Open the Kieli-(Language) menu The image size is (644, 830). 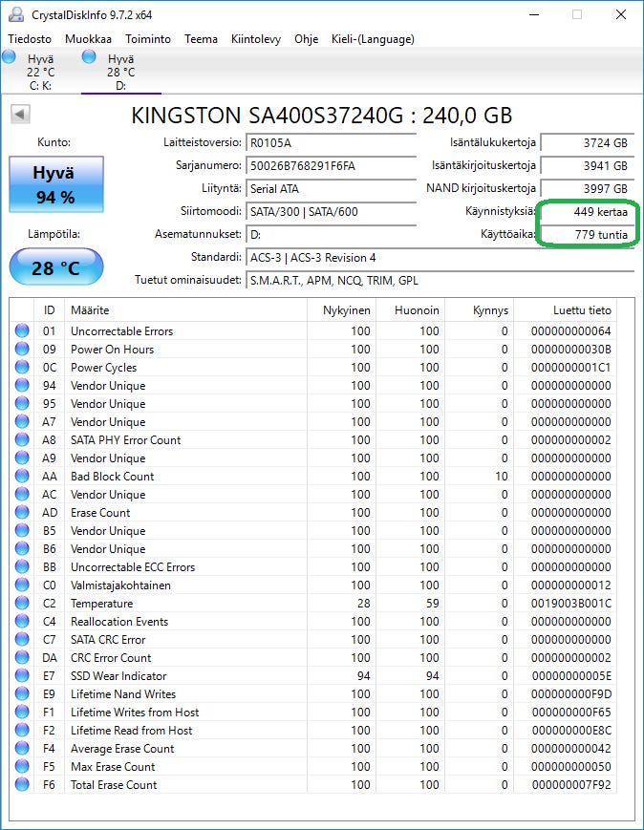click(373, 39)
